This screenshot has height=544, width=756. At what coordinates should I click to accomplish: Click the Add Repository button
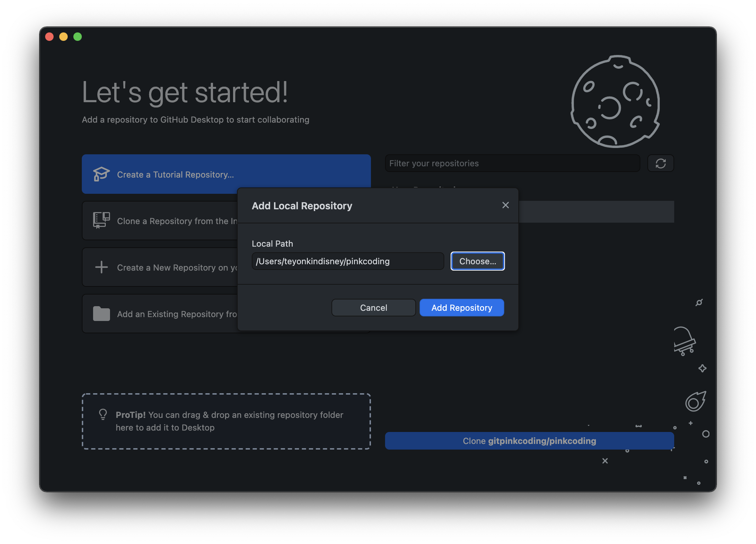coord(462,308)
